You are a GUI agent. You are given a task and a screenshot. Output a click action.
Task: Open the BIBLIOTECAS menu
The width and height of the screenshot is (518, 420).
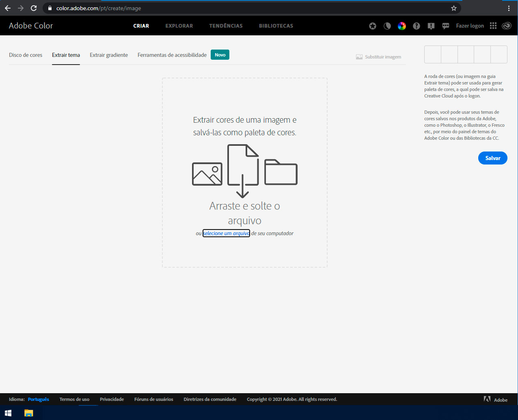click(276, 26)
